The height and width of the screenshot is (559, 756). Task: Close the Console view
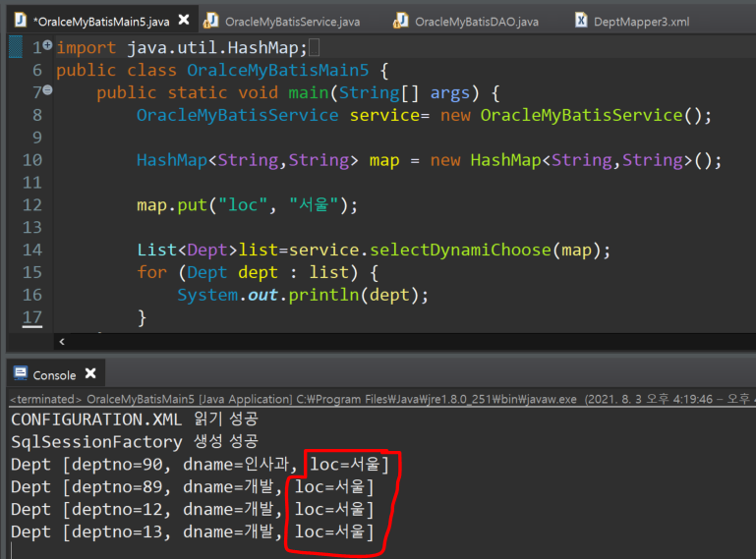tap(90, 373)
